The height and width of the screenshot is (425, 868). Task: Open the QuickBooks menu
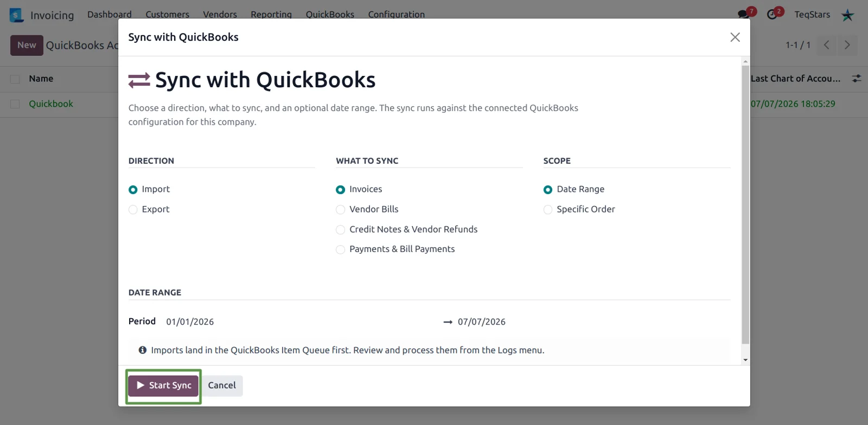point(330,15)
